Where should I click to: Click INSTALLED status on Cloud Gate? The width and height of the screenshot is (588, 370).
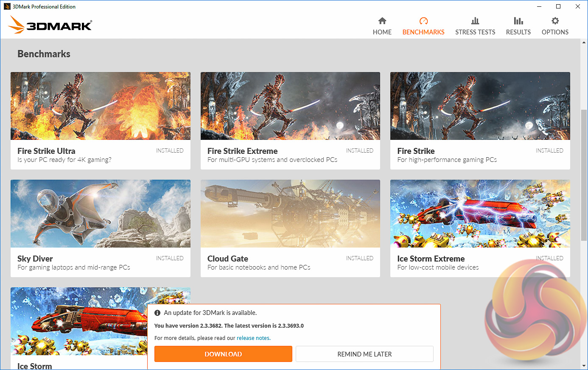[x=360, y=258]
